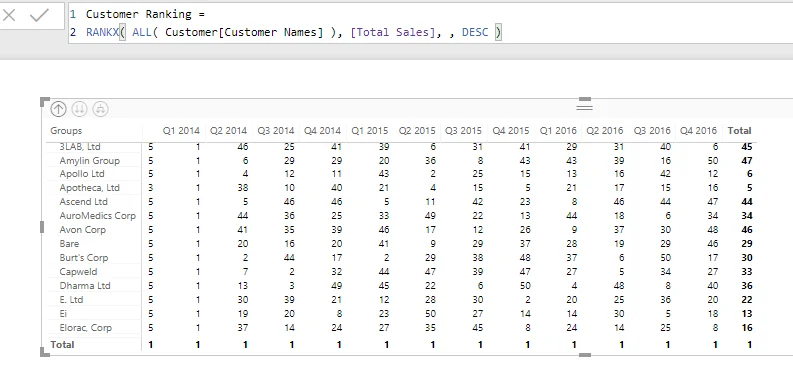793x373 pixels.
Task: Select the Bare row label
Action: (69, 244)
